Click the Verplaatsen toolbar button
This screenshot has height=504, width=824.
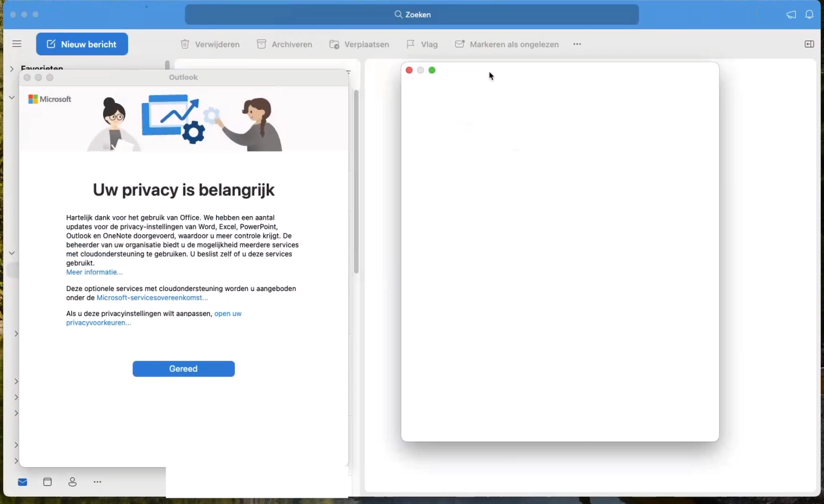coord(359,44)
